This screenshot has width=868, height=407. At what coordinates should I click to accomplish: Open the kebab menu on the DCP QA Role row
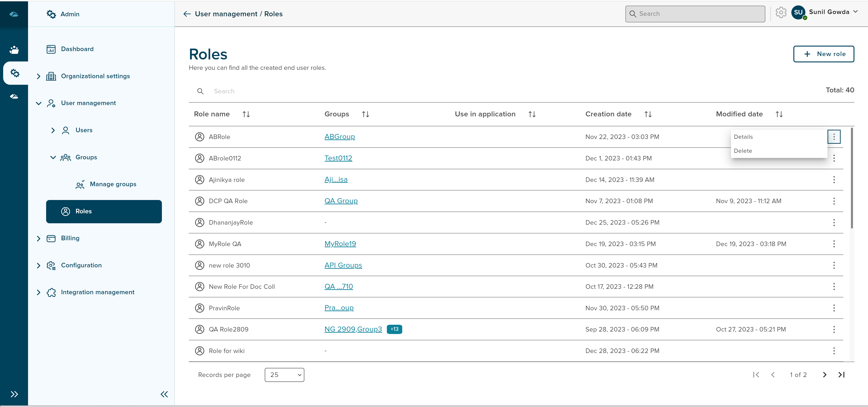pos(834,201)
